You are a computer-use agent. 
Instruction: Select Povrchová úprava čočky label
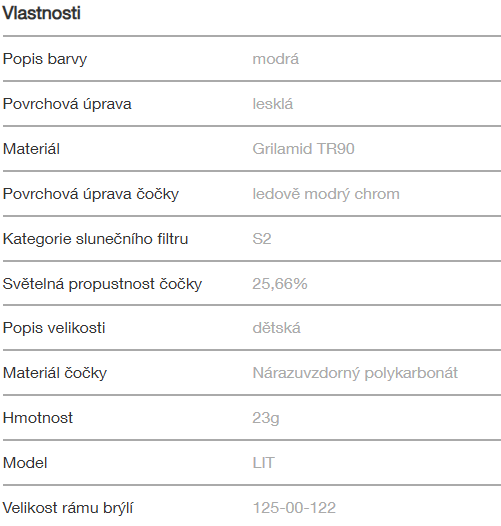[91, 194]
